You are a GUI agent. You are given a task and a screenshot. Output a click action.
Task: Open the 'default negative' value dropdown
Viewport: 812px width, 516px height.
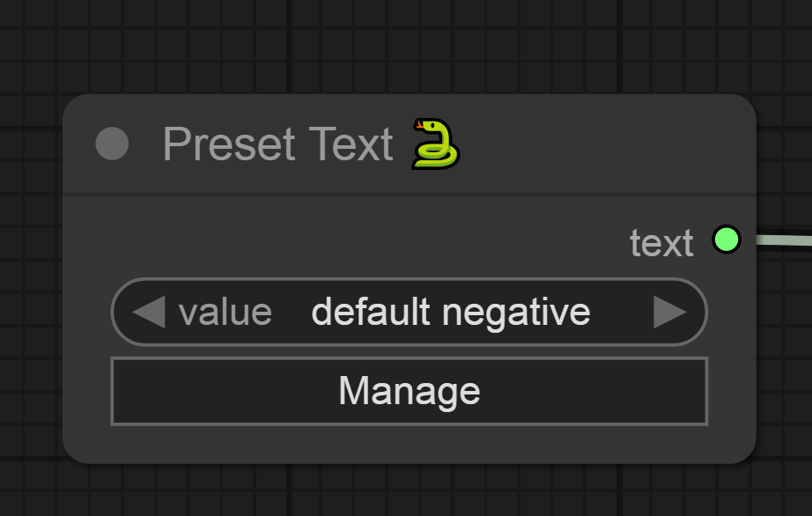point(451,312)
